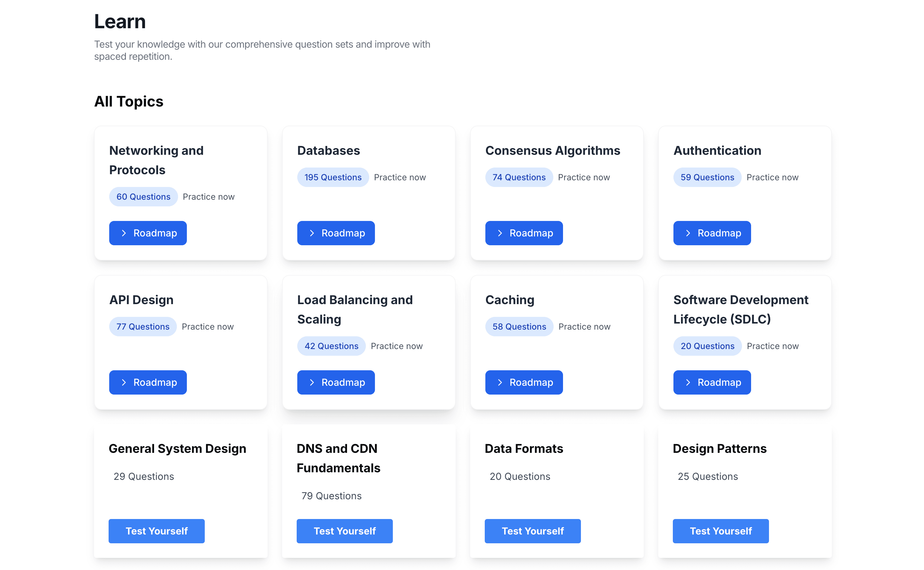Hit Test Yourself on Design Patterns card
This screenshot has height=570, width=924.
pos(720,531)
